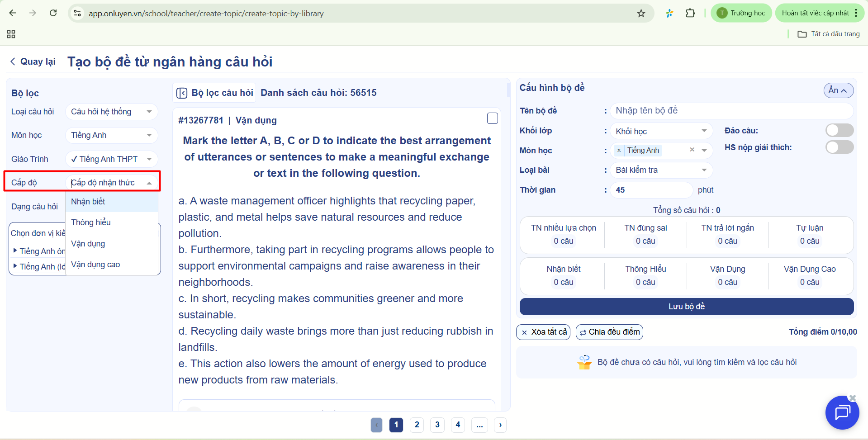868x440 pixels.
Task: Type in the Nhập tên bộ đề field
Action: pos(730,111)
